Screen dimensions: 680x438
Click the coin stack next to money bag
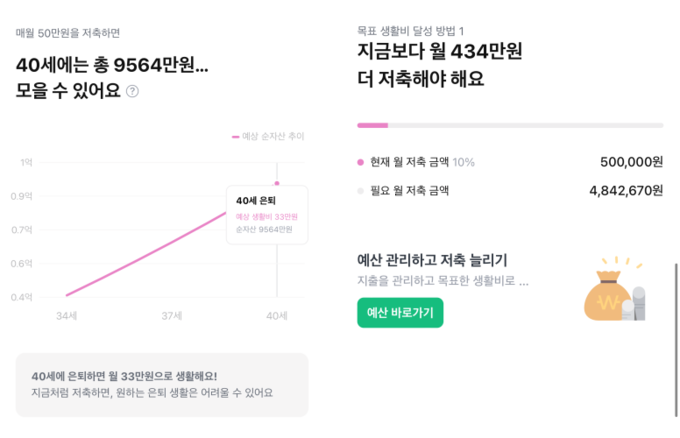coord(634,304)
